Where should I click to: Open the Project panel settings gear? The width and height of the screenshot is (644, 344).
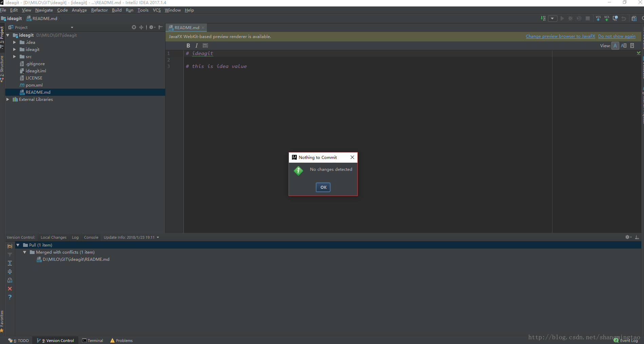(152, 27)
